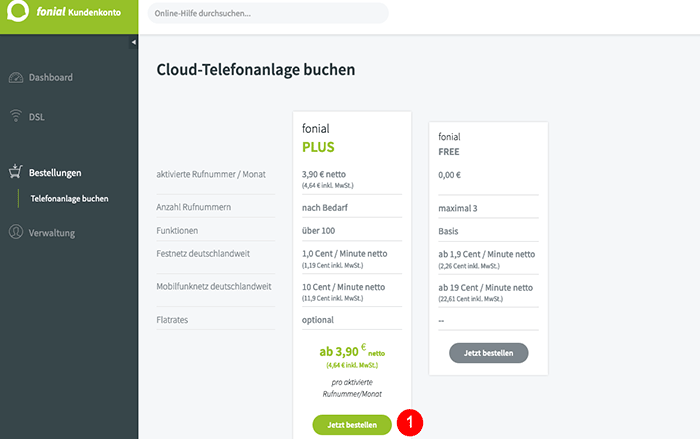Click 'pro aktivierte Rufnummer/Monat' note
This screenshot has width=700, height=439.
point(352,388)
